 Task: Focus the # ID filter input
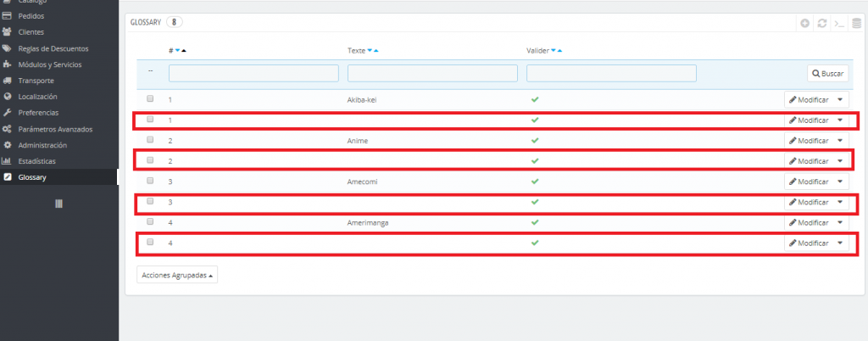click(x=253, y=74)
